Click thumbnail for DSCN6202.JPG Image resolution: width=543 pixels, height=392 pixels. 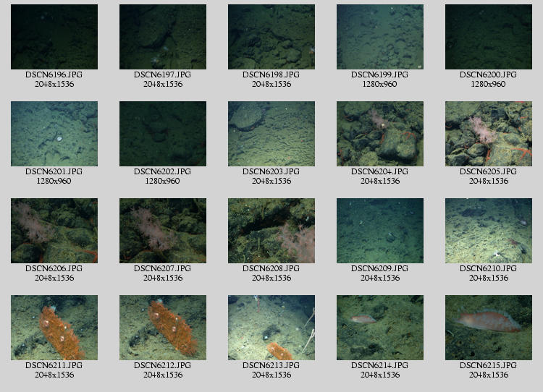163,134
